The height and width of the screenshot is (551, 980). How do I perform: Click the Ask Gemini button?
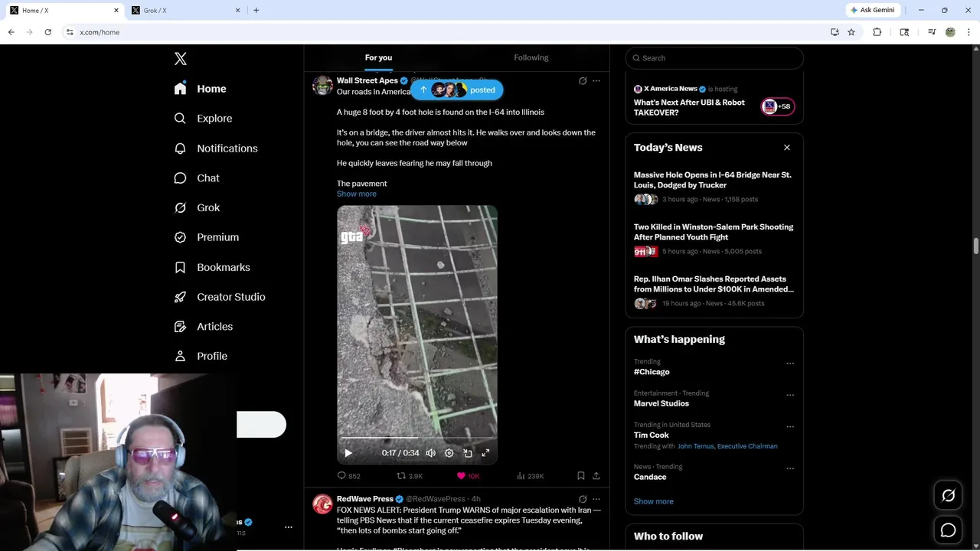coord(872,10)
